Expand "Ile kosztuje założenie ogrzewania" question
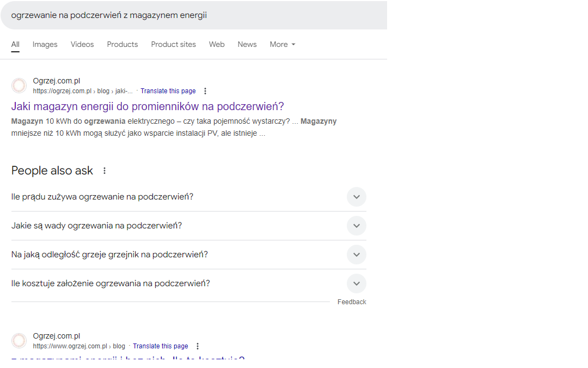 click(356, 283)
